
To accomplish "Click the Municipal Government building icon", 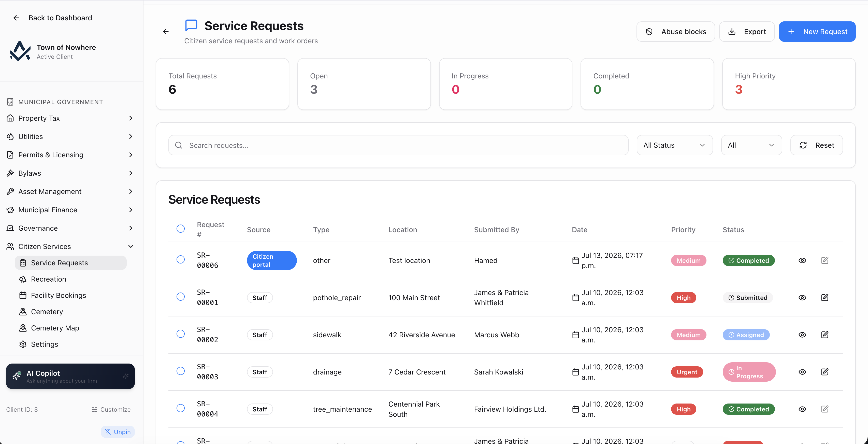I will (x=10, y=102).
